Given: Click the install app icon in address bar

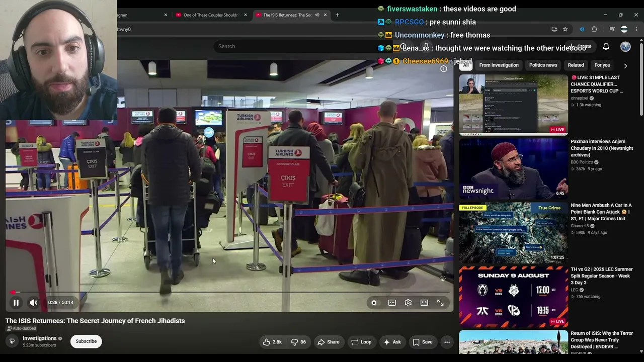Looking at the screenshot, I should click(x=554, y=29).
